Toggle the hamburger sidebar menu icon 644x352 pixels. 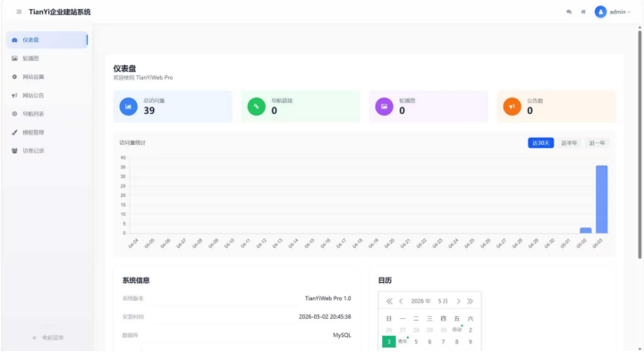coord(19,12)
